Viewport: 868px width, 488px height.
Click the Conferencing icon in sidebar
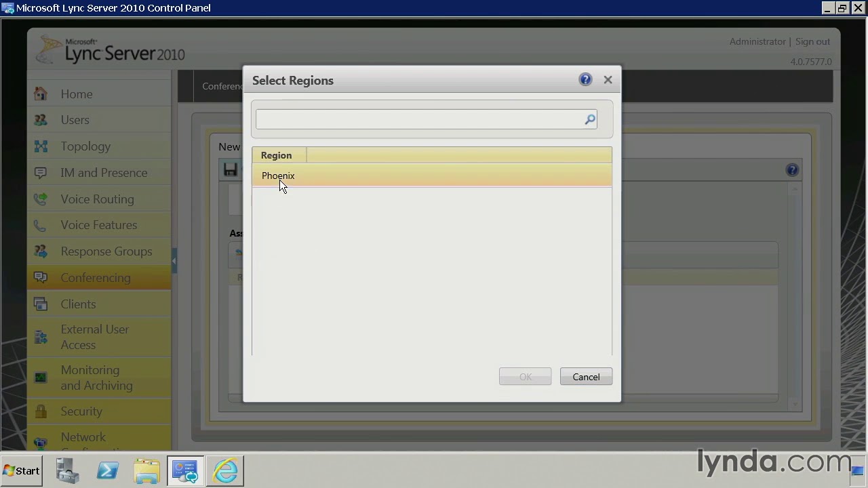click(41, 278)
